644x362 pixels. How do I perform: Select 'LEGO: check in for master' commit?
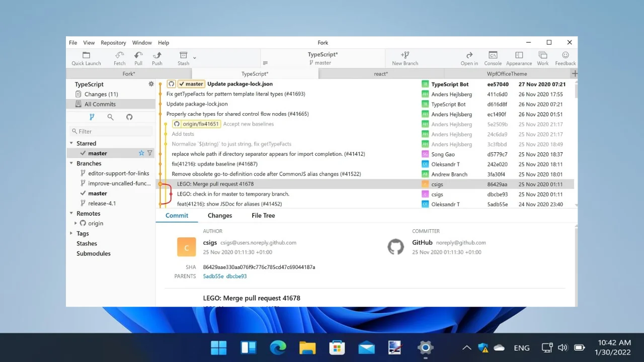[365, 194]
